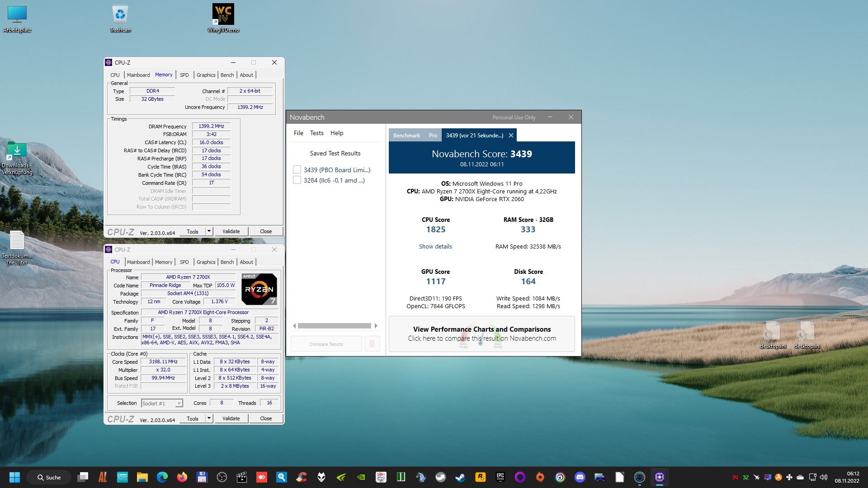Open the Novabench Help menu
Image resolution: width=868 pixels, height=488 pixels.
[337, 133]
